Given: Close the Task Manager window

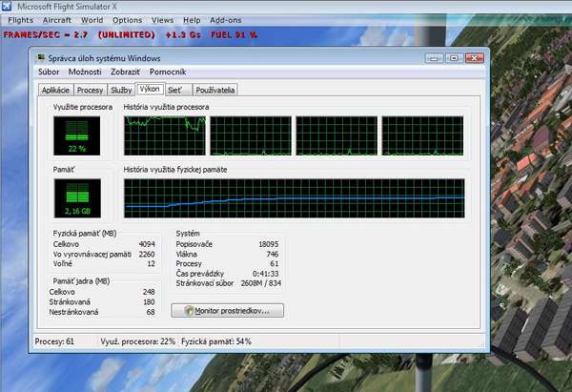Looking at the screenshot, I should 474,58.
